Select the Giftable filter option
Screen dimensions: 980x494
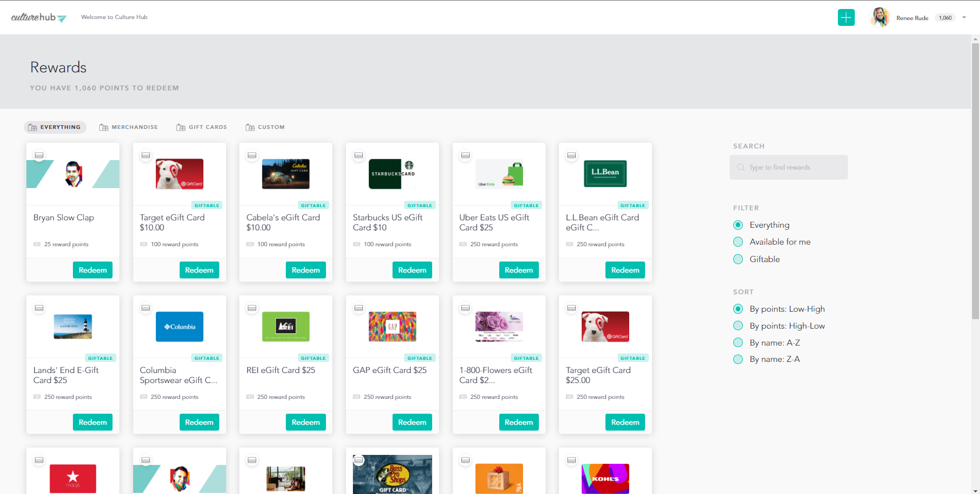757,259
